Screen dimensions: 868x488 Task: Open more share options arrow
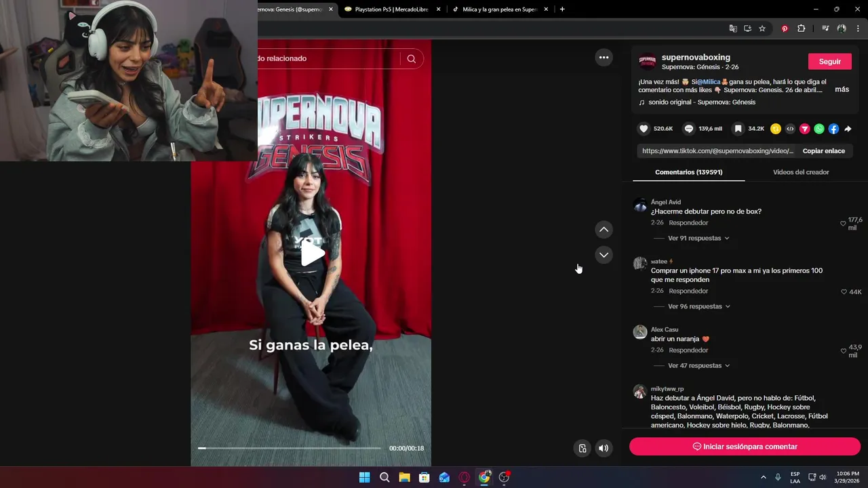pos(848,129)
